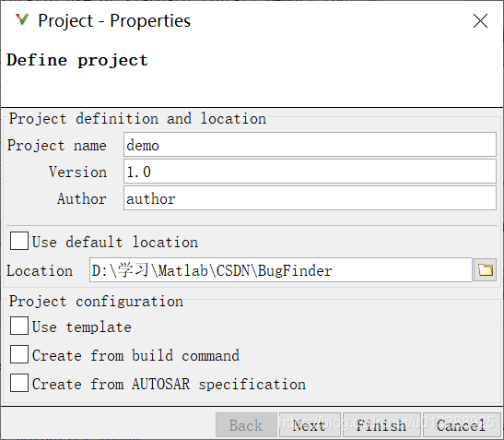Click the folder browse icon beside Location
Image resolution: width=504 pixels, height=440 pixels.
[485, 269]
